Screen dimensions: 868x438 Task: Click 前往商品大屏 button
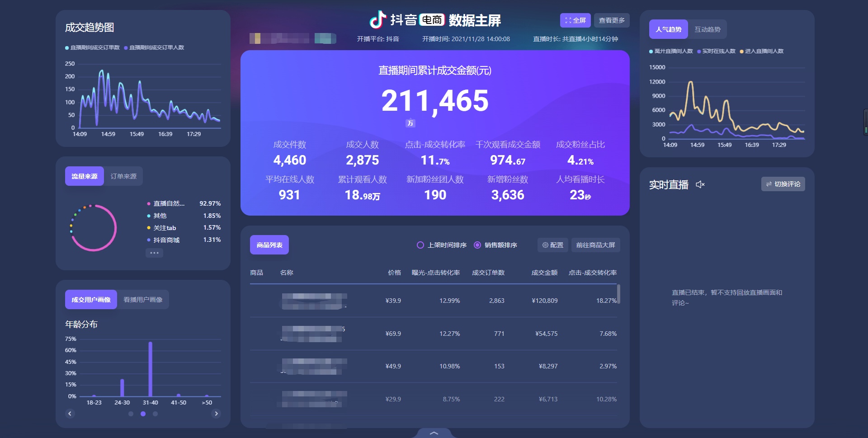pos(595,245)
